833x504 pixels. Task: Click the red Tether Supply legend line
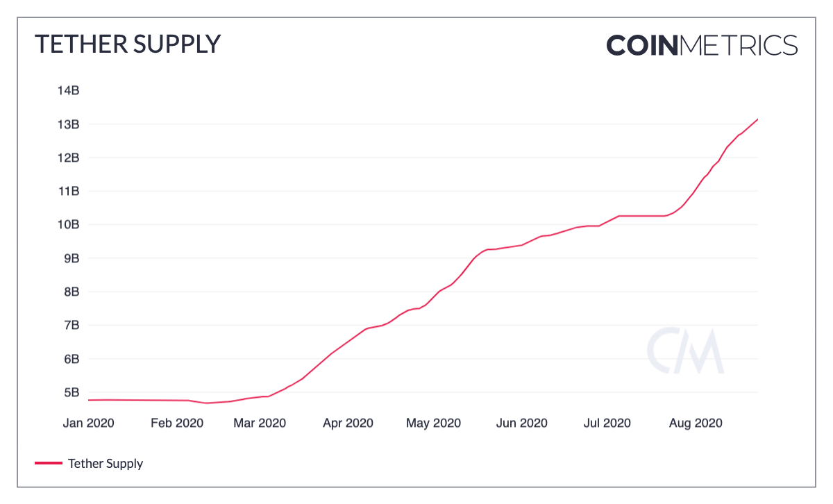click(x=49, y=463)
